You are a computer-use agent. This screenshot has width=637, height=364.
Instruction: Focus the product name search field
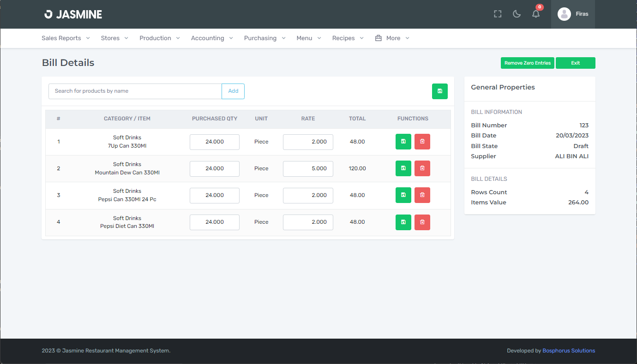[135, 91]
